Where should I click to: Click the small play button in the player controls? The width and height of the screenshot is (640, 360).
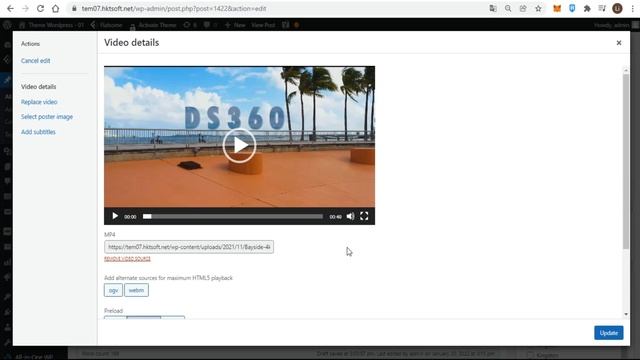point(115,216)
